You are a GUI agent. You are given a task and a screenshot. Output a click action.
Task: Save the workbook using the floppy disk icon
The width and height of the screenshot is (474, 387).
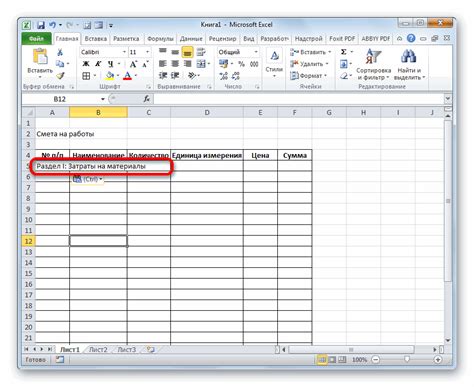click(x=41, y=25)
